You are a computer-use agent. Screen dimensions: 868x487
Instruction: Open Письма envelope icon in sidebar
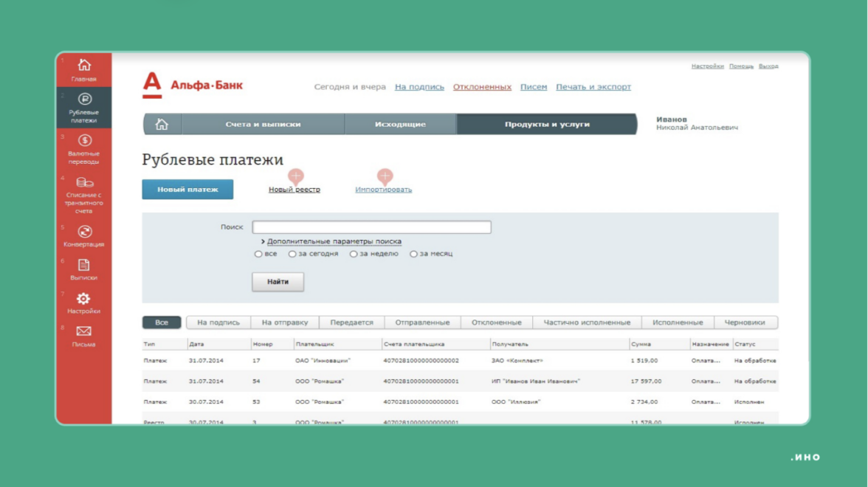[x=84, y=332]
